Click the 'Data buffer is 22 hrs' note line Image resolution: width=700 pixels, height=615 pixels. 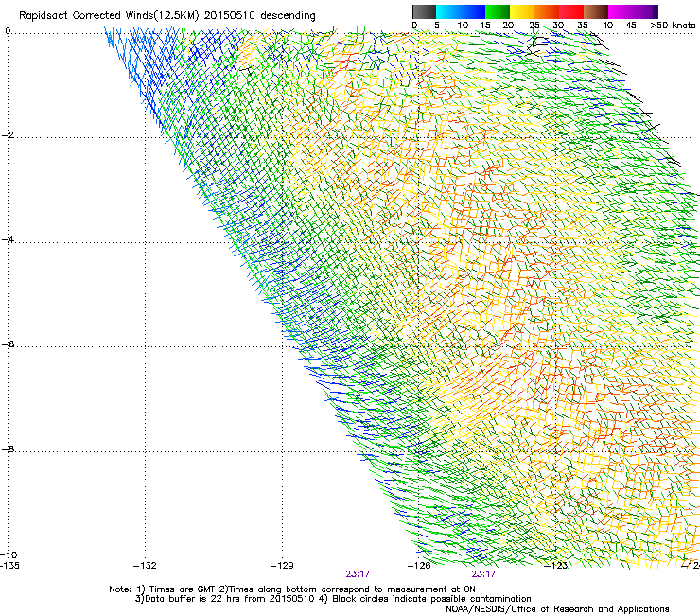pyautogui.click(x=333, y=599)
